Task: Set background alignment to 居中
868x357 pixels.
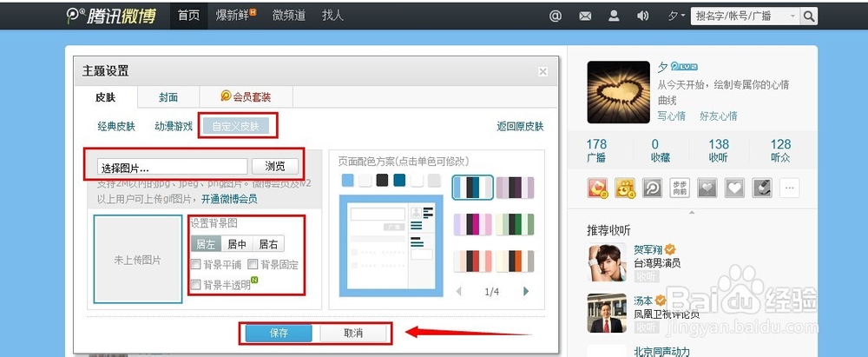Action: (237, 244)
